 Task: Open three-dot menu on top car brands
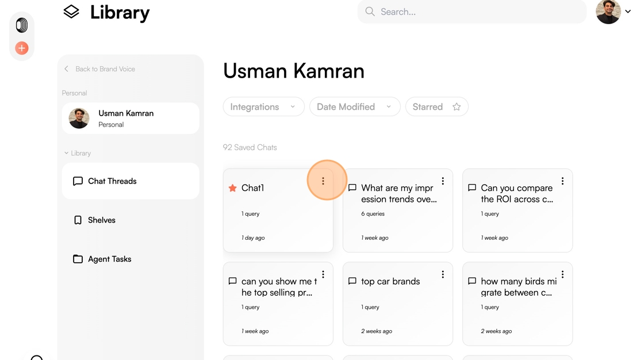coord(443,274)
